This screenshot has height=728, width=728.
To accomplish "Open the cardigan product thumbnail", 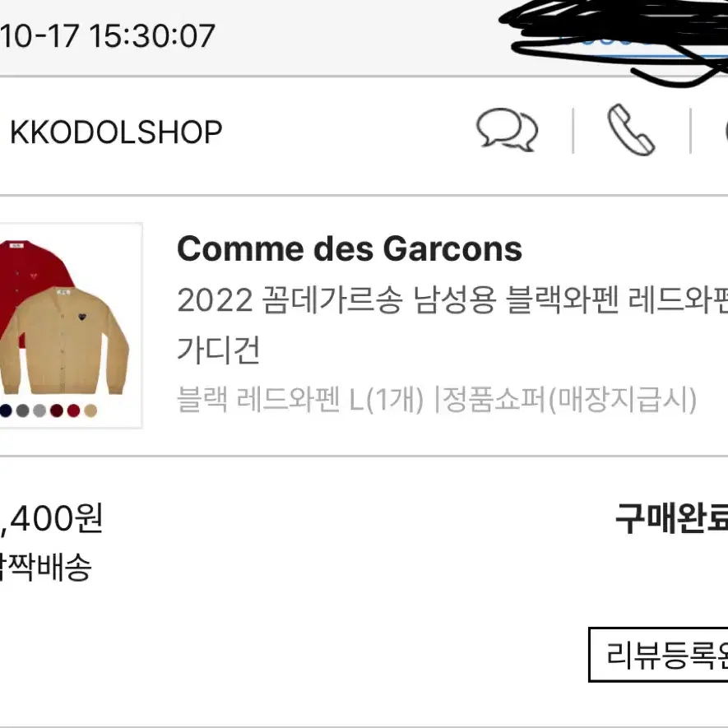I will [70, 325].
